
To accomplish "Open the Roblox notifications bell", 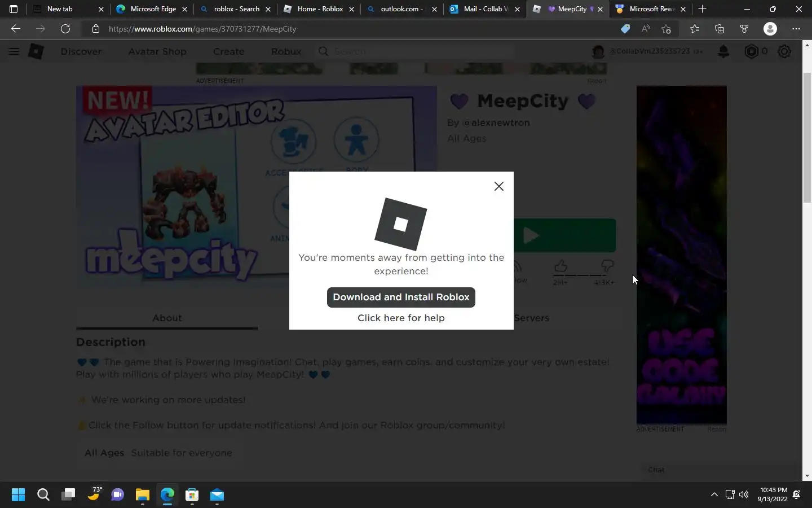I will coord(723,51).
